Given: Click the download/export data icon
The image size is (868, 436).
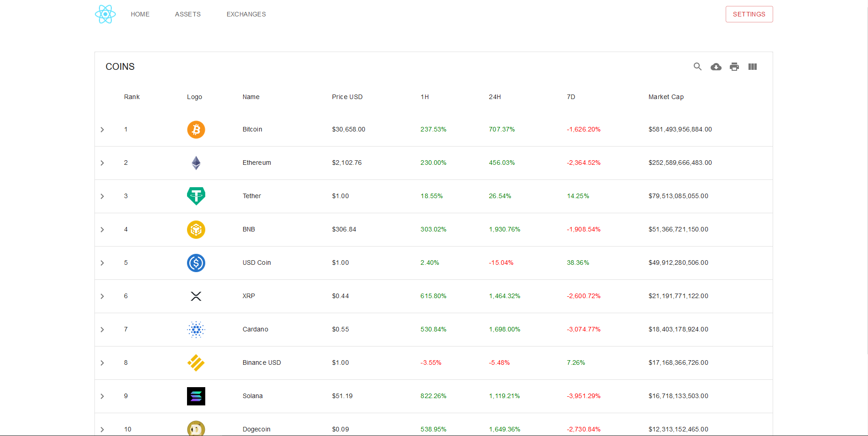Looking at the screenshot, I should (716, 67).
